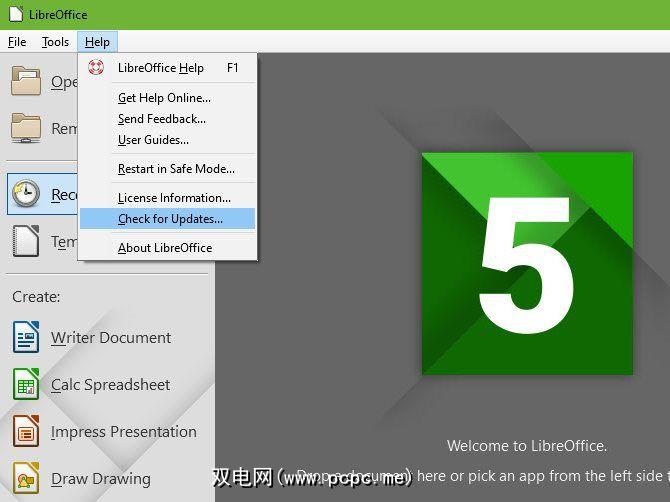
Task: Click the lifebuoy LibreOffice Help icon
Action: pos(96,68)
